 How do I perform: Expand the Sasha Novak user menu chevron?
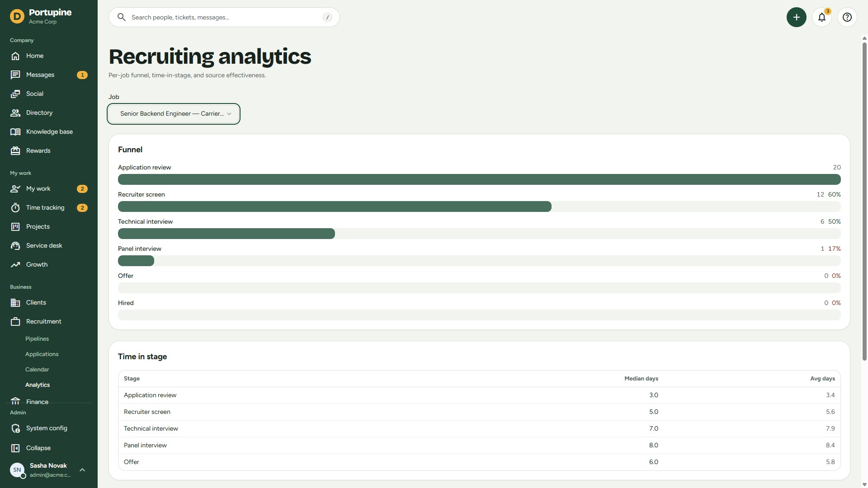(x=82, y=470)
